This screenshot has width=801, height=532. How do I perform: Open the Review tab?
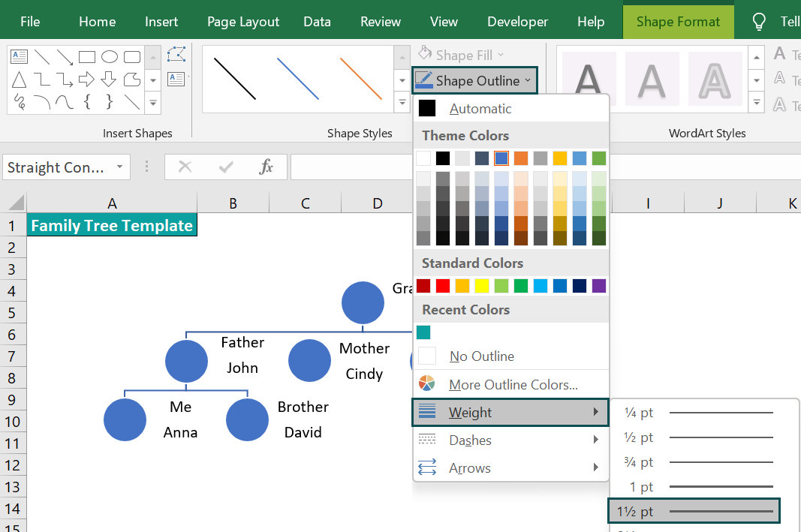381,22
